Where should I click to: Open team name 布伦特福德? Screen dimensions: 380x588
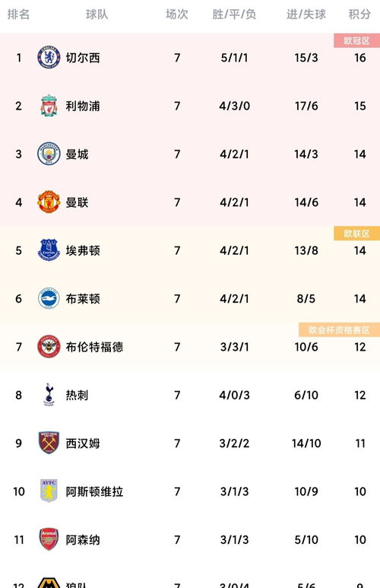coord(94,347)
